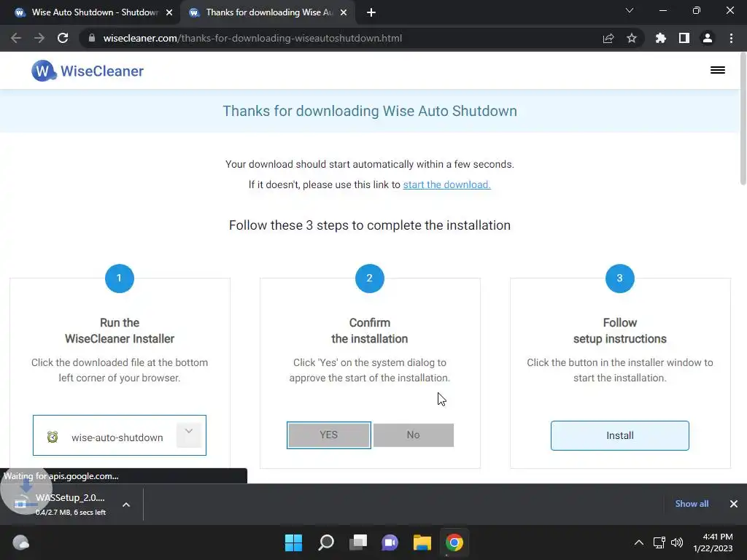Go forward to the next page

pyautogui.click(x=39, y=38)
